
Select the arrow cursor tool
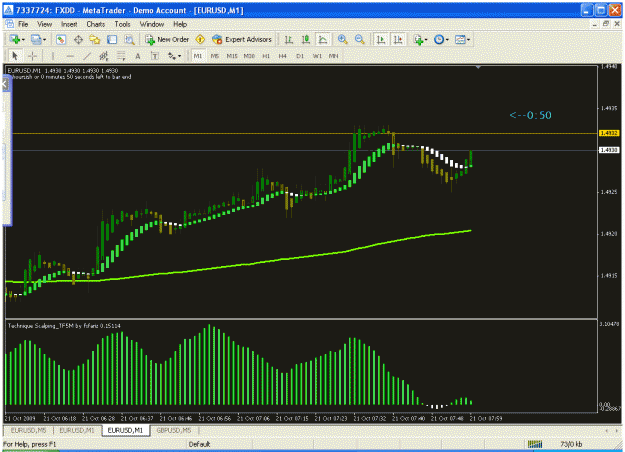click(15, 56)
